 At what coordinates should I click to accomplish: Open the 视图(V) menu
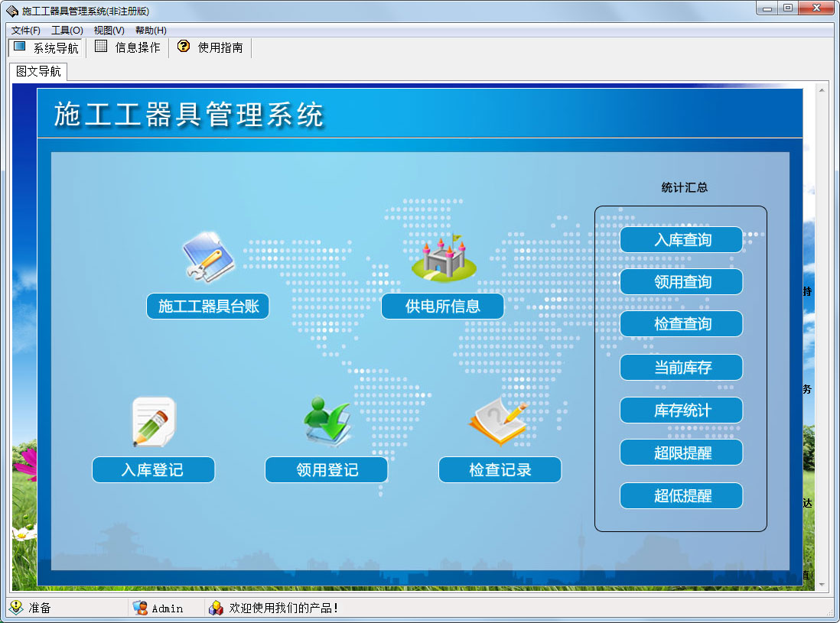click(109, 30)
